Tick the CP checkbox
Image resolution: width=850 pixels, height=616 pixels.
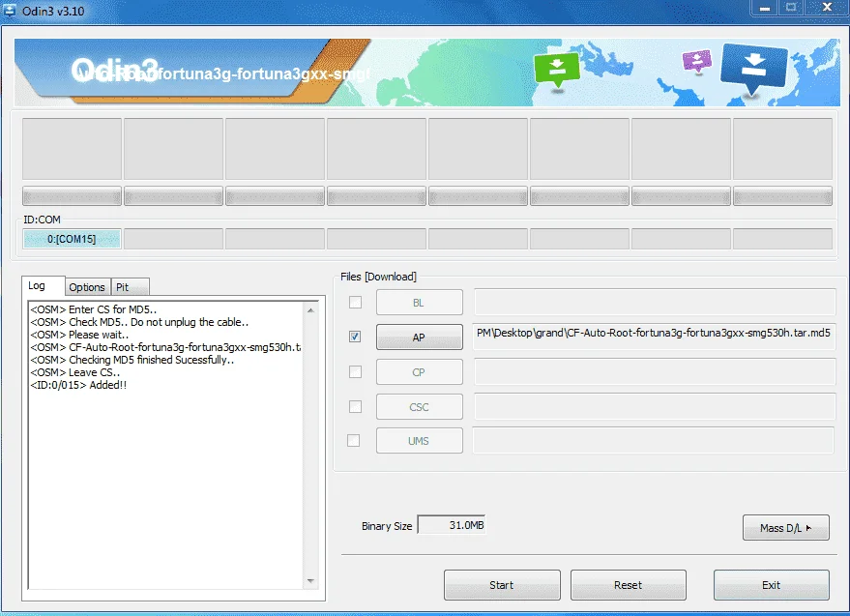click(355, 372)
